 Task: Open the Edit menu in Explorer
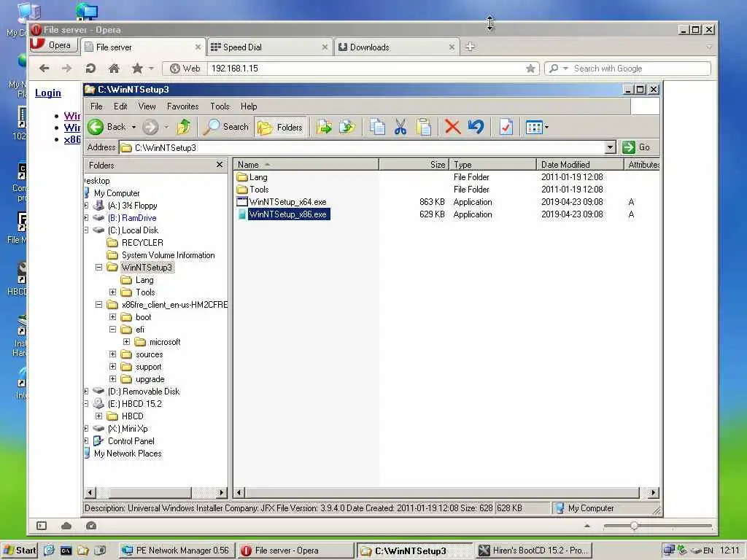click(120, 106)
